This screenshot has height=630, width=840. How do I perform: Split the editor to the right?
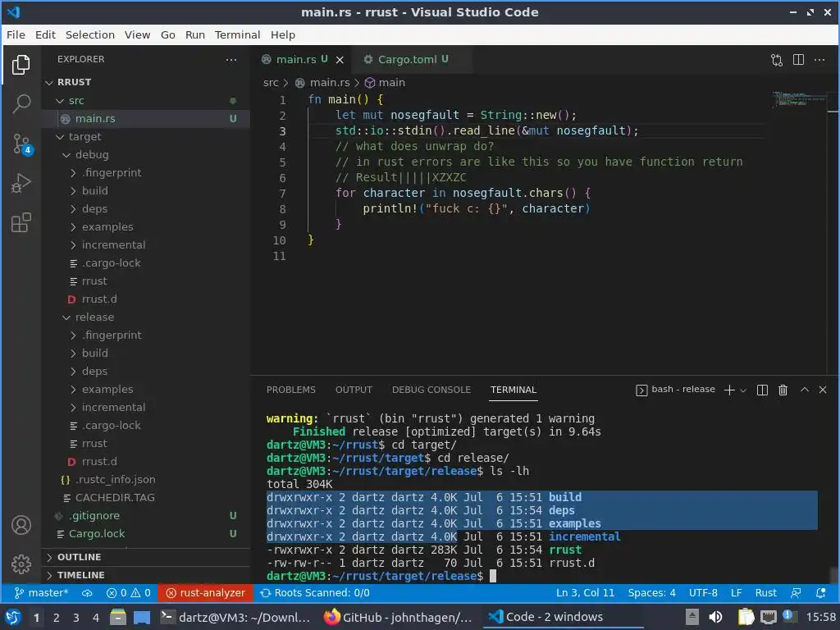tap(798, 59)
